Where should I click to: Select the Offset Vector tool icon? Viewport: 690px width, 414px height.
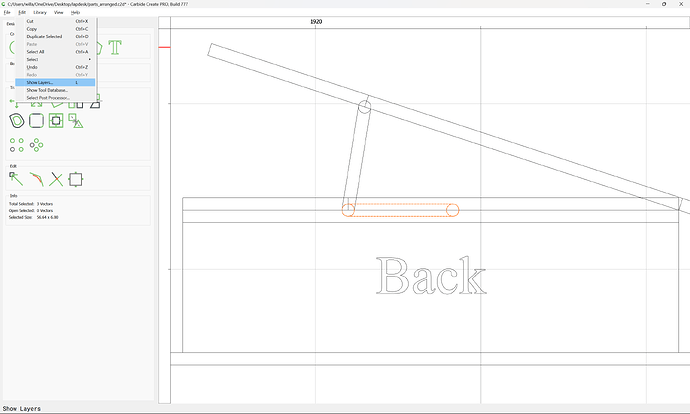click(17, 120)
